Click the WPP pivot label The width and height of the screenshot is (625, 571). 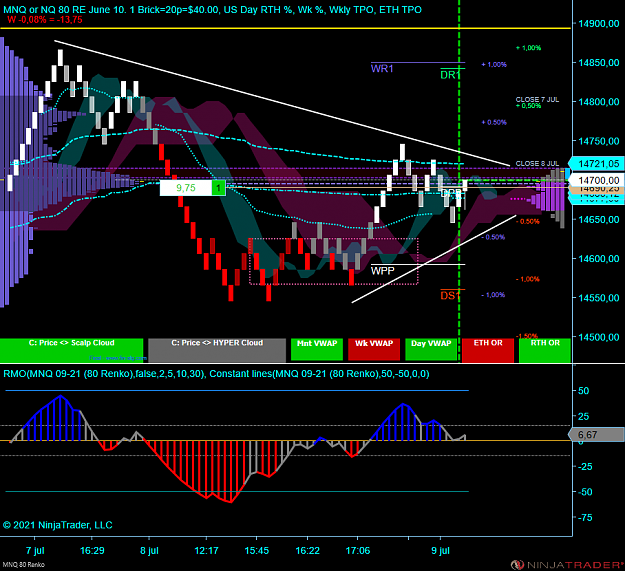[x=383, y=271]
